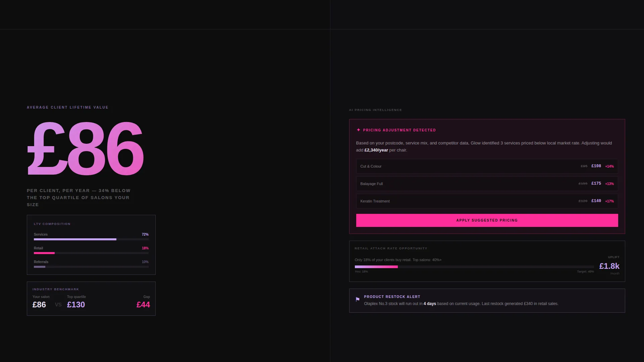This screenshot has height=362, width=644.
Task: Click the Product Restock Alert heading
Action: [x=392, y=297]
